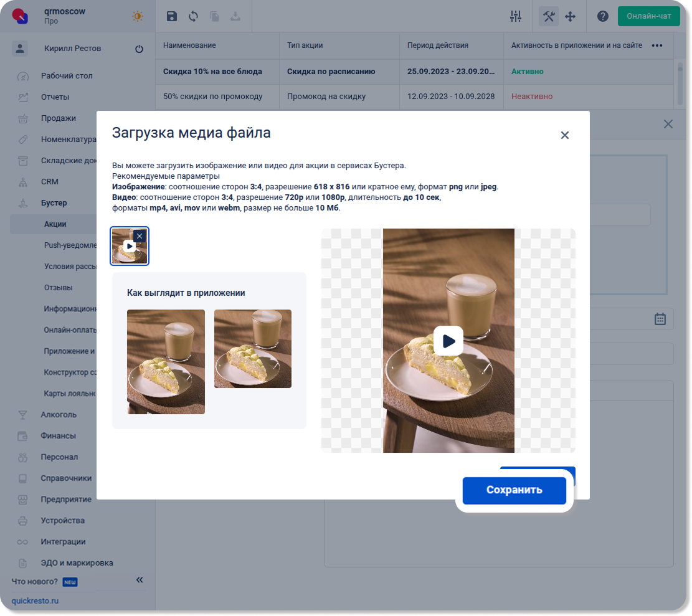The image size is (692, 616).
Task: Remove the uploaded media thumbnail
Action: point(140,236)
